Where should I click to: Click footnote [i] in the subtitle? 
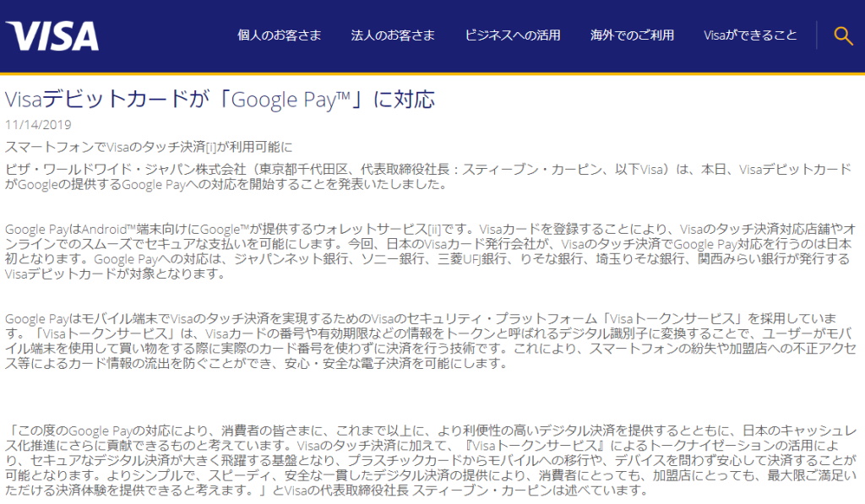point(210,147)
